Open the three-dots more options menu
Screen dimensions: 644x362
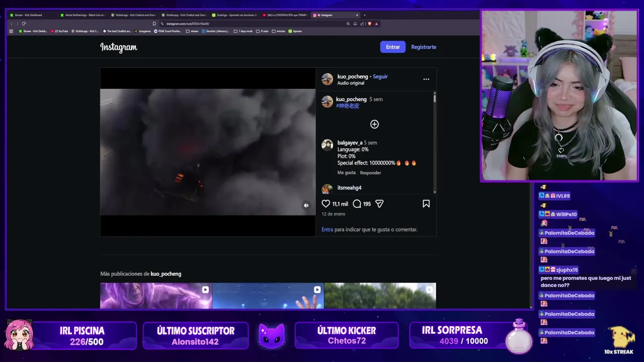[426, 79]
